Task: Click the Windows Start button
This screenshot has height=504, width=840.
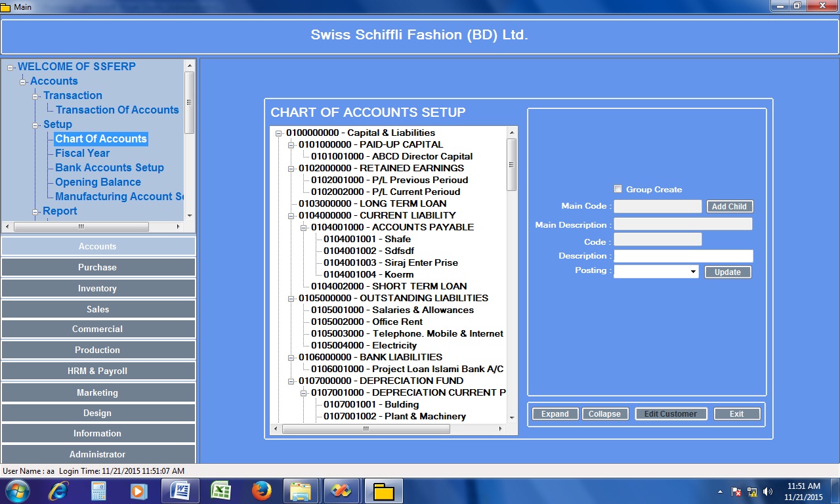Action: (17, 491)
